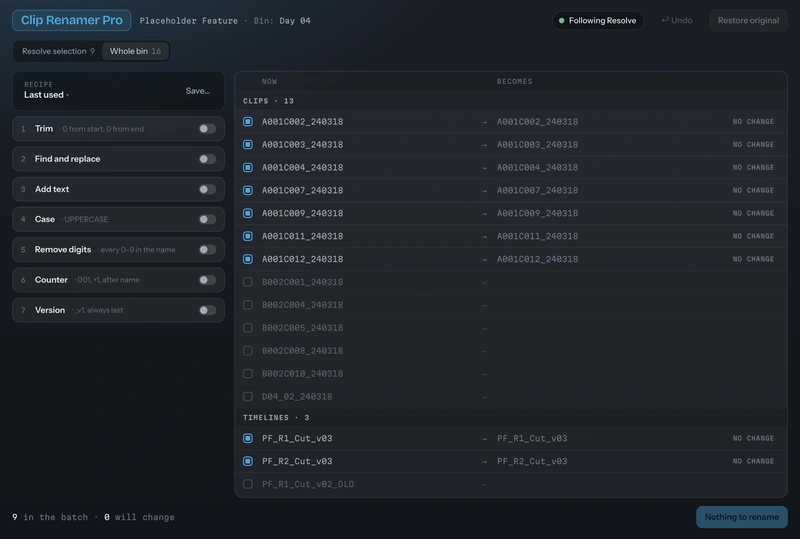
Task: Uncheck clip A001C007_240318
Action: pyautogui.click(x=248, y=190)
